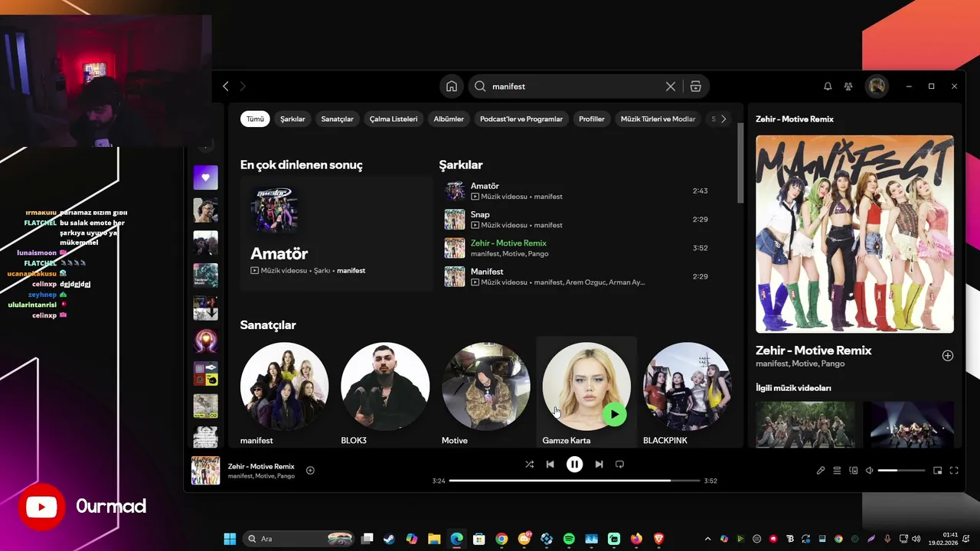The image size is (980, 551).
Task: Open top result card Amatör
Action: click(x=336, y=233)
